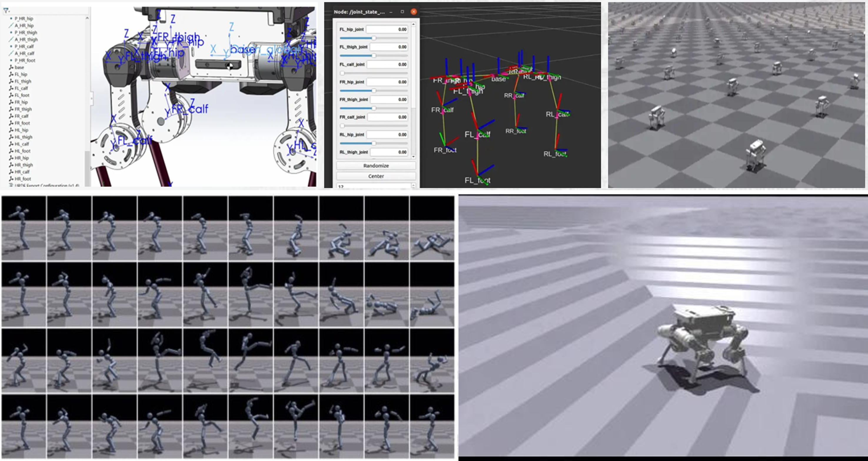Click the axis icon beside A_HR_thigh
Screen dimensions: 868x461
coord(11,39)
